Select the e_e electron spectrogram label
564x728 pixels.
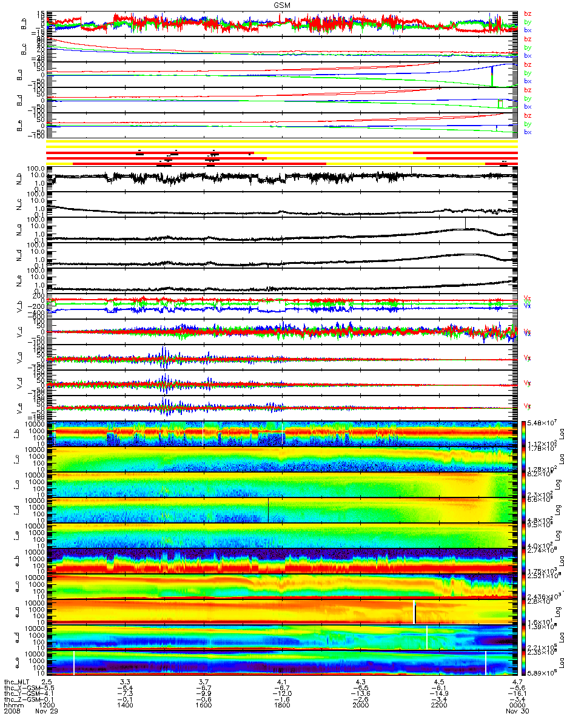click(18, 663)
